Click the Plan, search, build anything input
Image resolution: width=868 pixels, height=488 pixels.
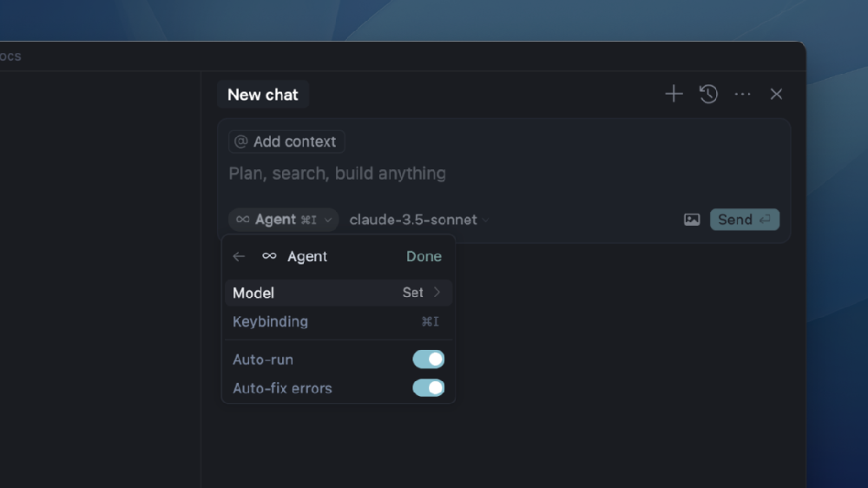point(434,174)
